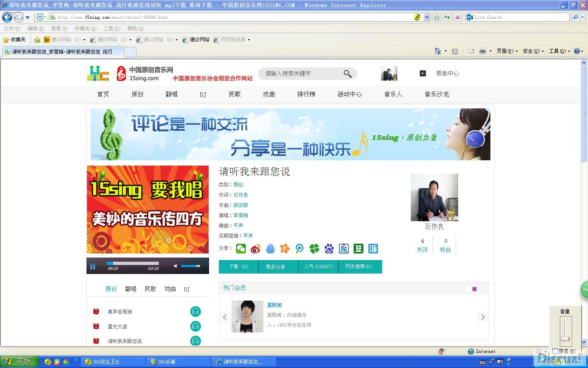The height and width of the screenshot is (368, 588).
Task: Go to 排行榜 in site navigation
Action: [306, 94]
